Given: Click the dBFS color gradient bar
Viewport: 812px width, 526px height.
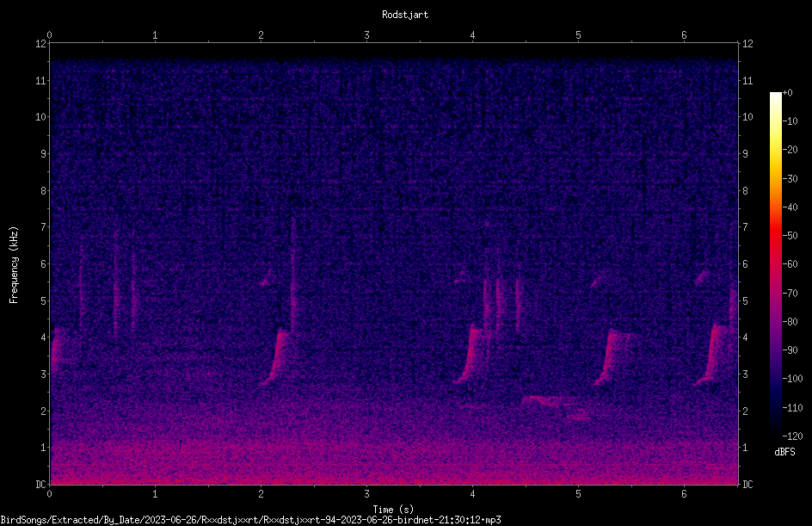Looking at the screenshot, I should pos(775,264).
